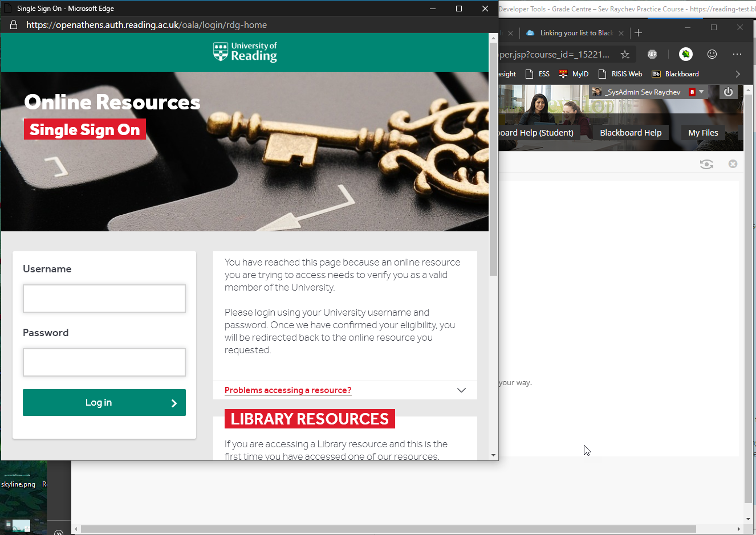Click the University of Reading logo
Viewport: 756px width, 535px height.
(245, 52)
